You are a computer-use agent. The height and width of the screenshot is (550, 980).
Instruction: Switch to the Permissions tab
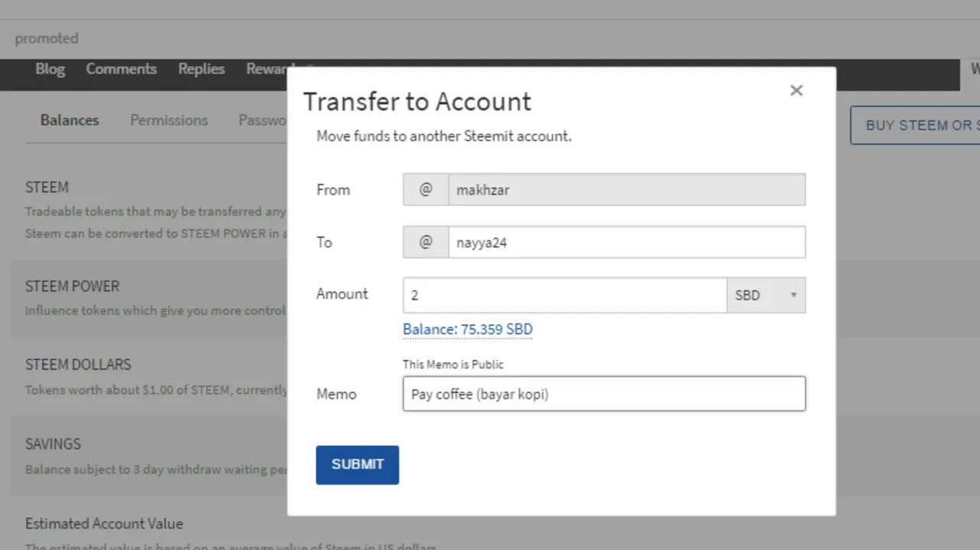tap(169, 120)
